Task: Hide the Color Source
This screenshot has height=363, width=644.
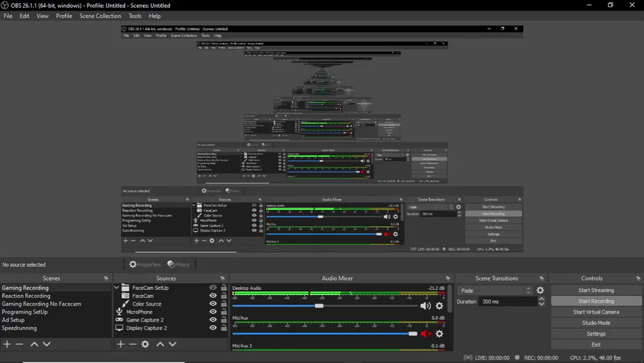Action: pos(213,304)
